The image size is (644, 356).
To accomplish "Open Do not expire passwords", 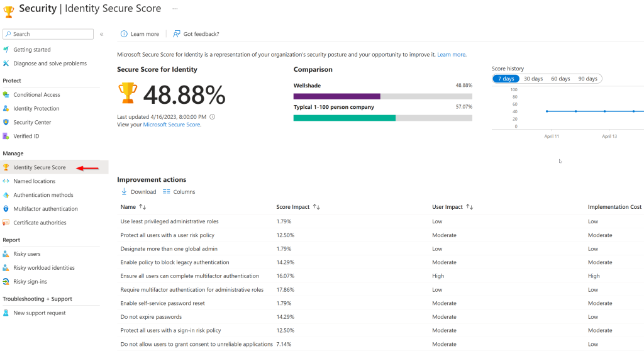I will click(x=151, y=317).
